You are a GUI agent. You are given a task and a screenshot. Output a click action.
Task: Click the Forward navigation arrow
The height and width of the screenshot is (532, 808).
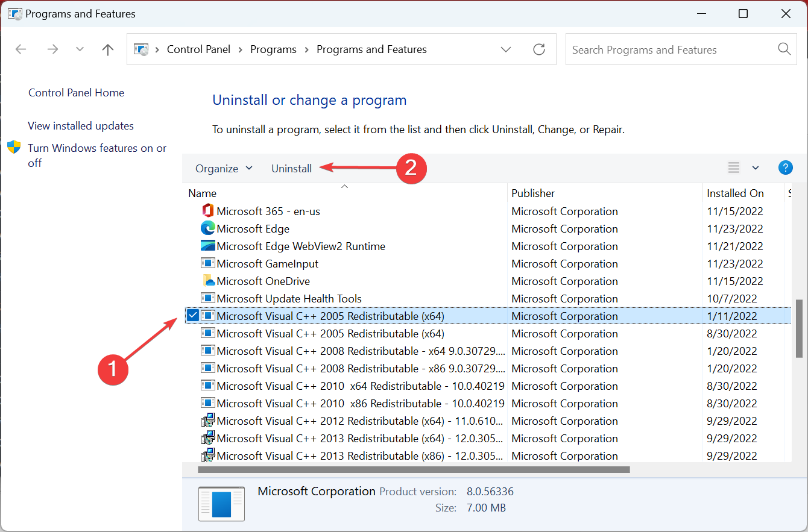(52, 49)
